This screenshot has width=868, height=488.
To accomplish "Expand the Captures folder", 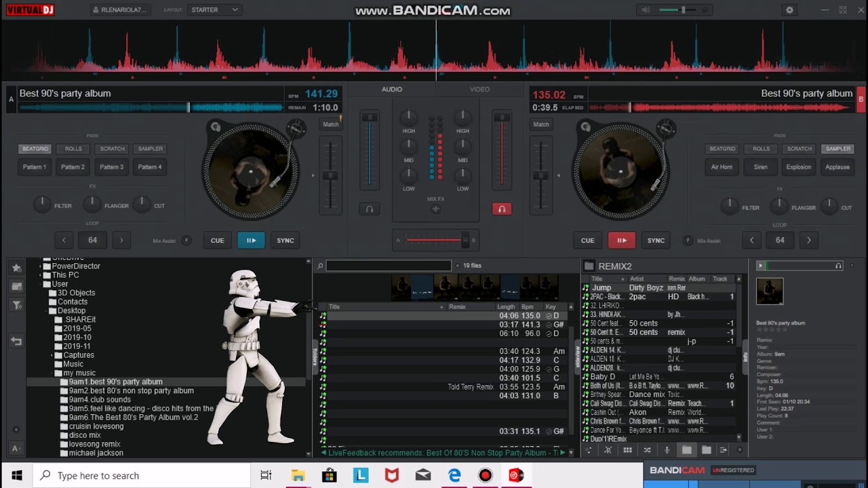I will tap(52, 355).
